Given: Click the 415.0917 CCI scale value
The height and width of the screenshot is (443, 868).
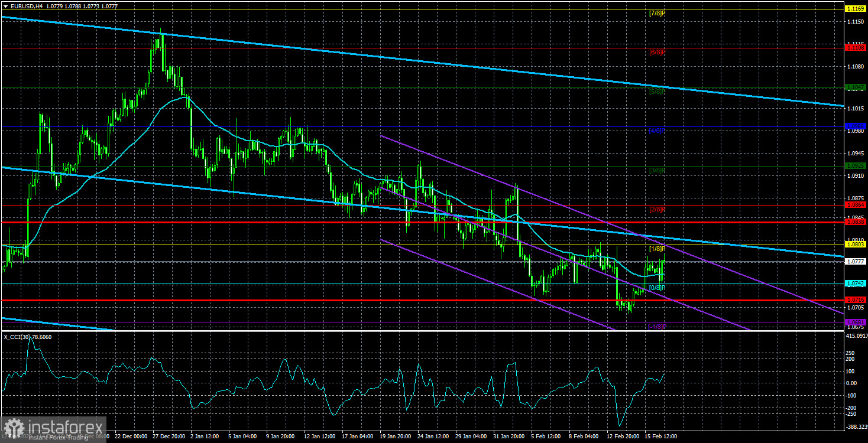Looking at the screenshot, I should click(x=856, y=336).
